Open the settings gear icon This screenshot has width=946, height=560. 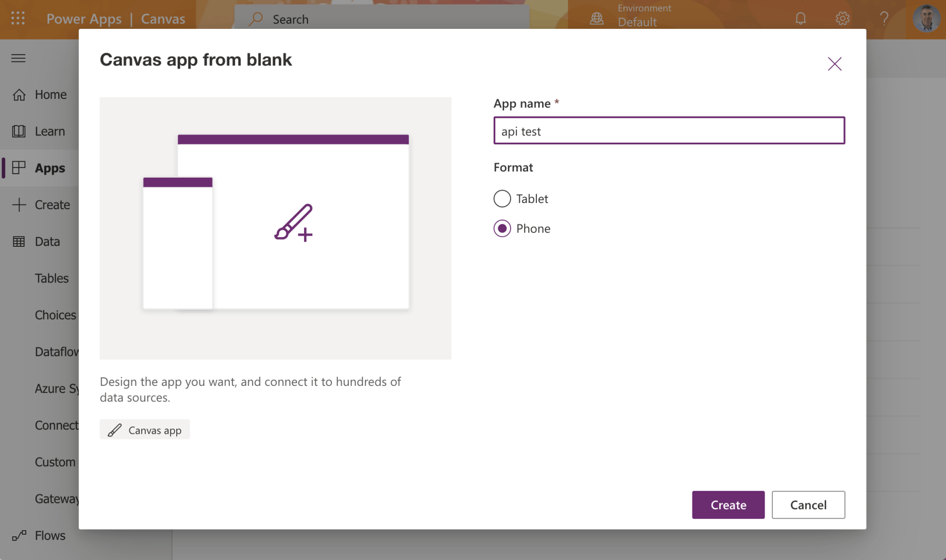coord(842,19)
